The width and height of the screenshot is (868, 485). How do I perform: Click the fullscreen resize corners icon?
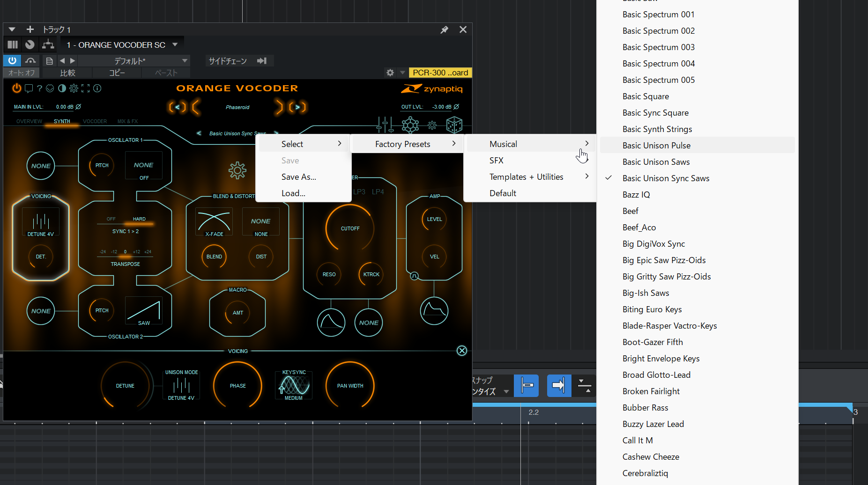coord(85,88)
